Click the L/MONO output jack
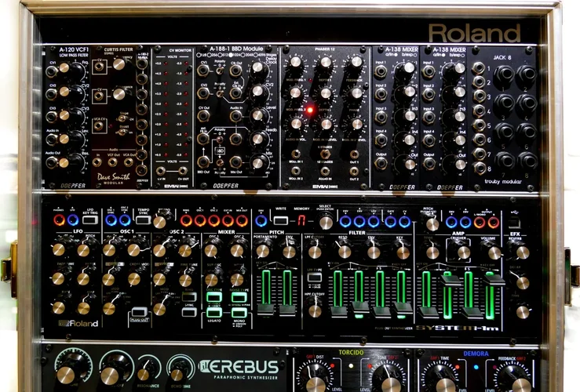The height and width of the screenshot is (392, 580). (x=480, y=222)
